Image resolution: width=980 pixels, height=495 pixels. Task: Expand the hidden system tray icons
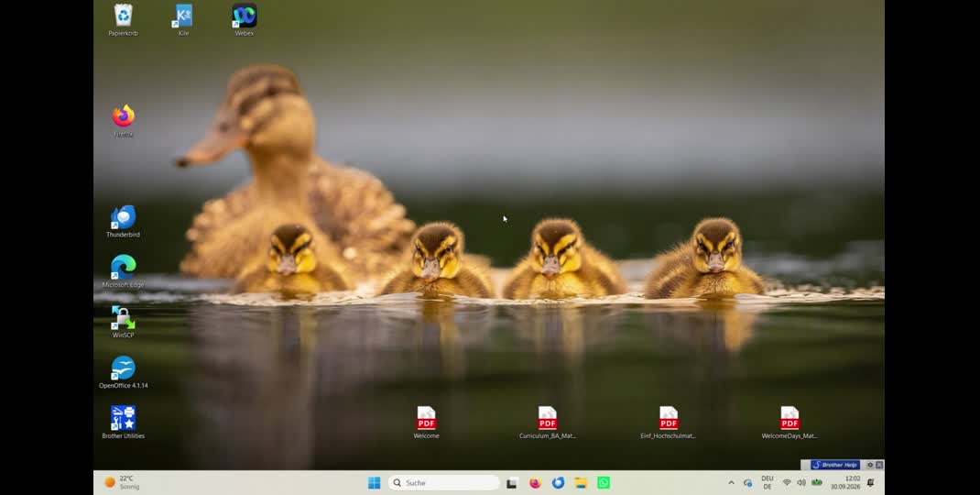tap(731, 482)
